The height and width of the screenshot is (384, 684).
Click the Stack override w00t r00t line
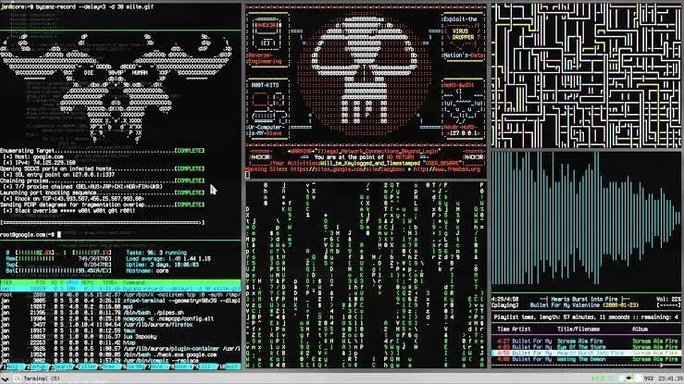pos(68,211)
